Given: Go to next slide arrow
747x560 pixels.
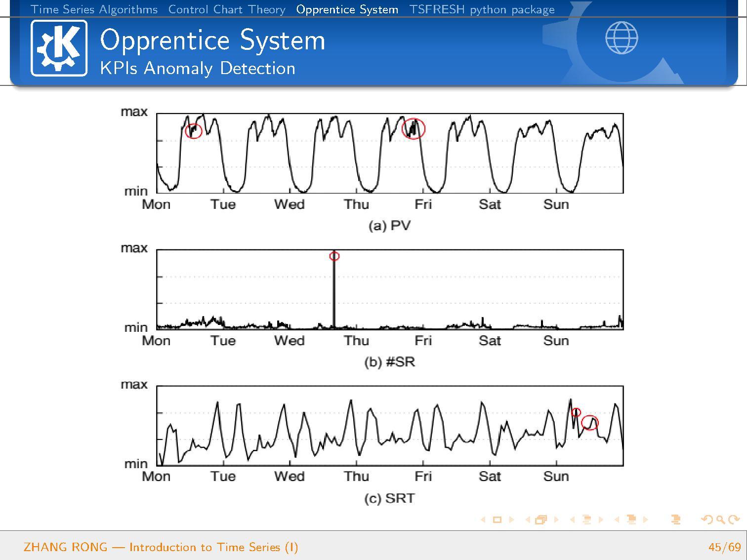Looking at the screenshot, I should pos(512,520).
